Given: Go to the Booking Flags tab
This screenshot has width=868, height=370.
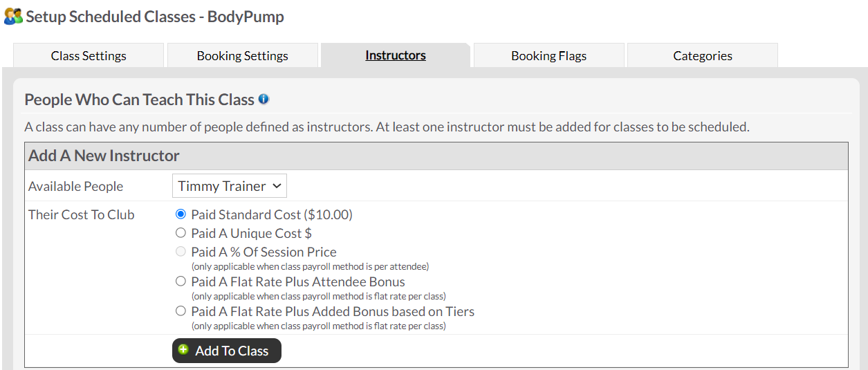Looking at the screenshot, I should (549, 56).
